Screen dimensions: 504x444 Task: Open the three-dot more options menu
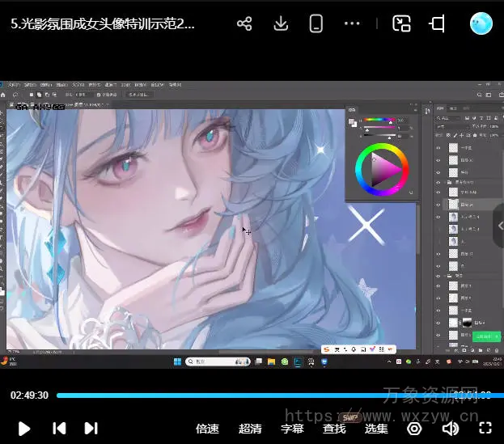(x=352, y=24)
